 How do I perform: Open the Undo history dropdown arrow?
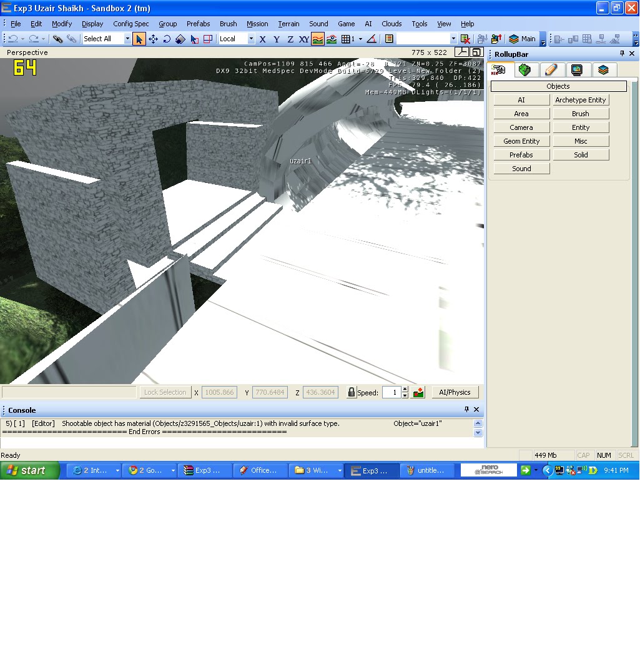(x=22, y=39)
